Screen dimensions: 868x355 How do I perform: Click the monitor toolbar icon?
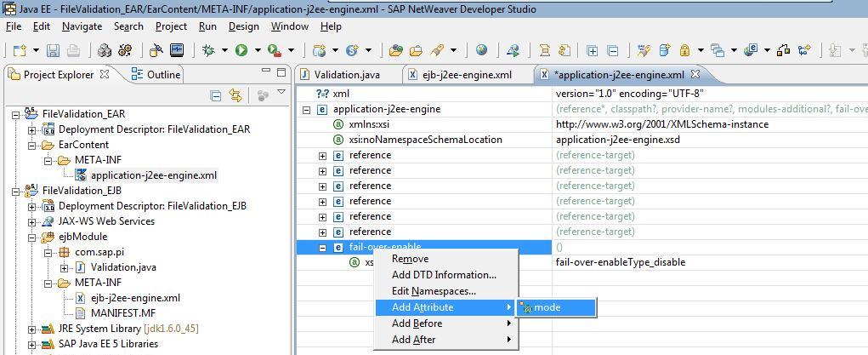pos(177,50)
